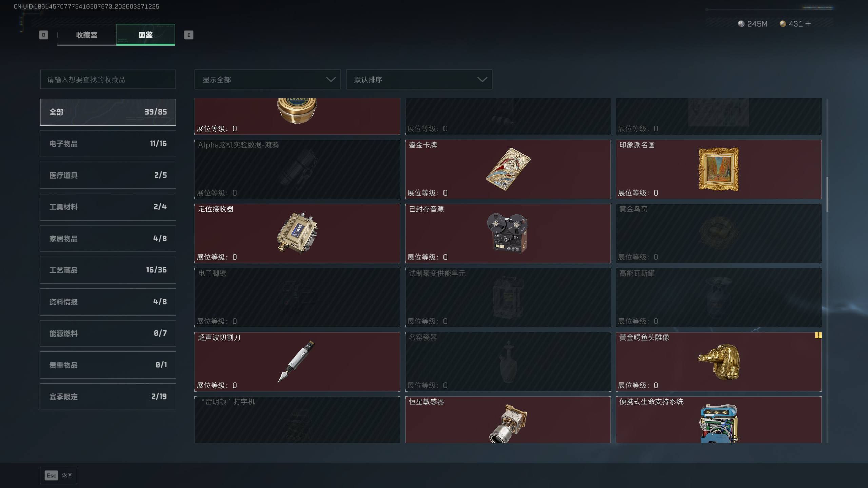868x488 pixels.
Task: Click the yellow exclamation badge on 黄金鳄鱼头雕像
Action: [x=818, y=335]
